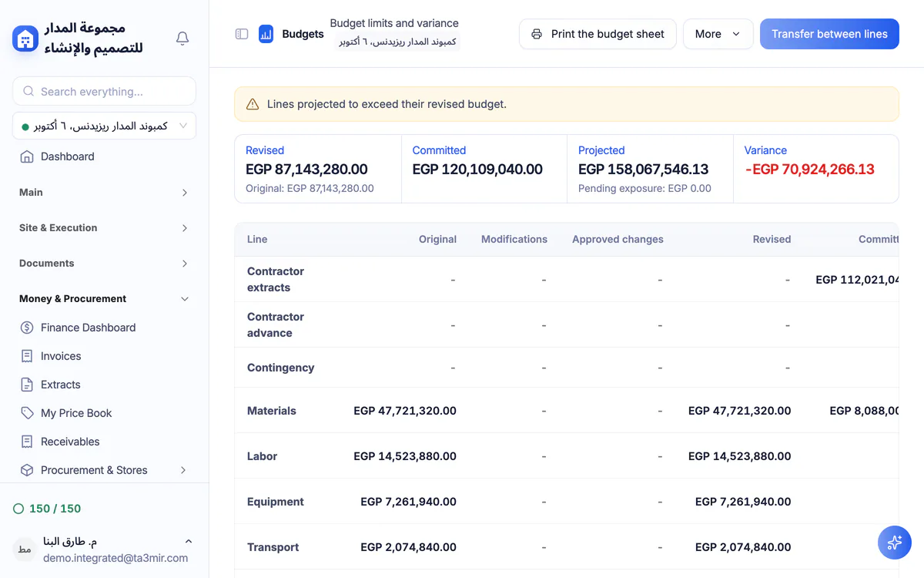Open Invoices page
924x578 pixels.
pos(61,356)
